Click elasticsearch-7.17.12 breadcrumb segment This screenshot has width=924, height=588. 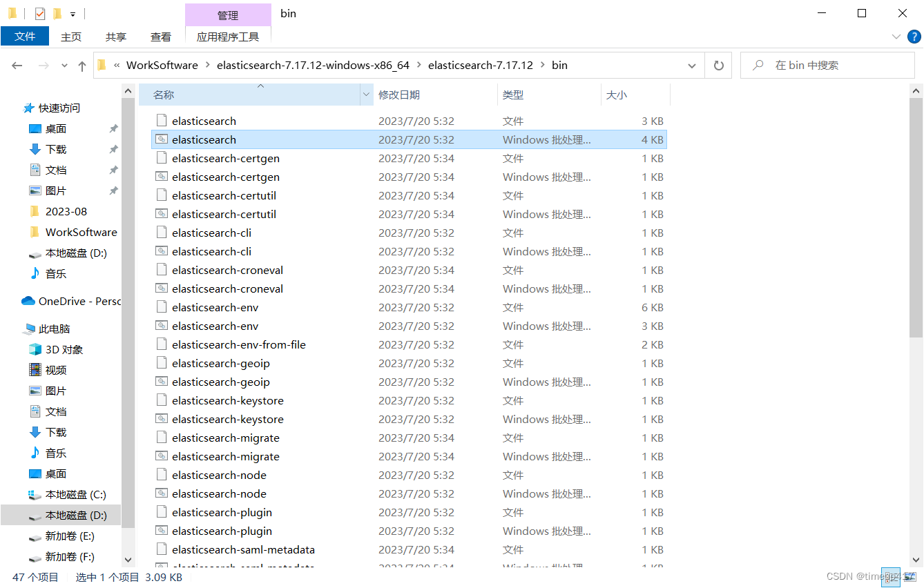point(481,66)
